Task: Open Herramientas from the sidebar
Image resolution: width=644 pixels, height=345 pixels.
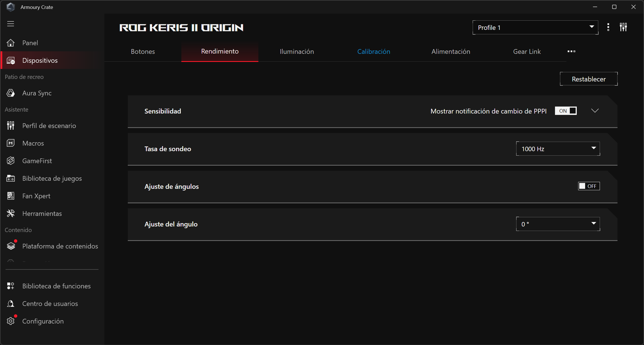Action: [52, 213]
